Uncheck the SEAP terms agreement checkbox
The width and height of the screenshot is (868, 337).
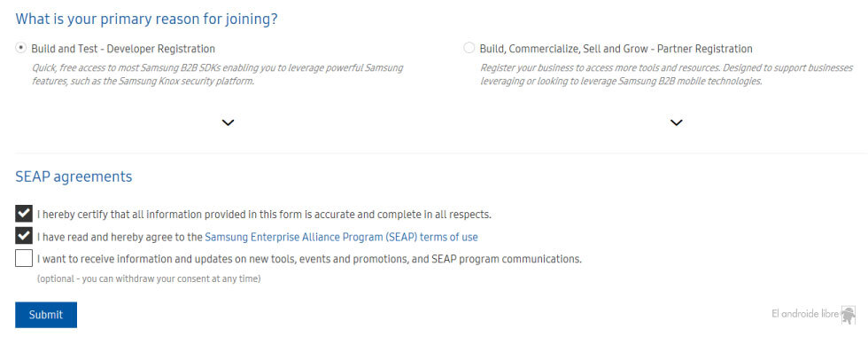[24, 237]
